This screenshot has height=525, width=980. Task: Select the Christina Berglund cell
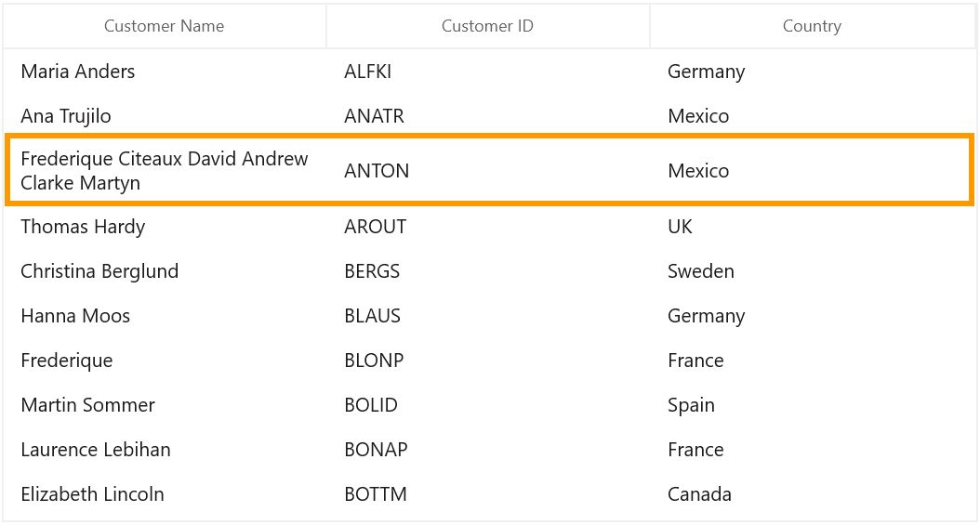click(x=165, y=271)
